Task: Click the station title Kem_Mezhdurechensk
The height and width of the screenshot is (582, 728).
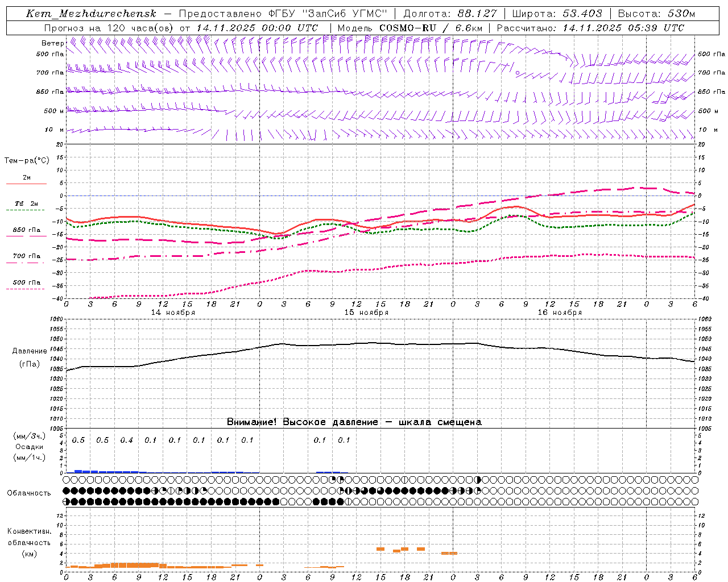Action: pos(91,14)
